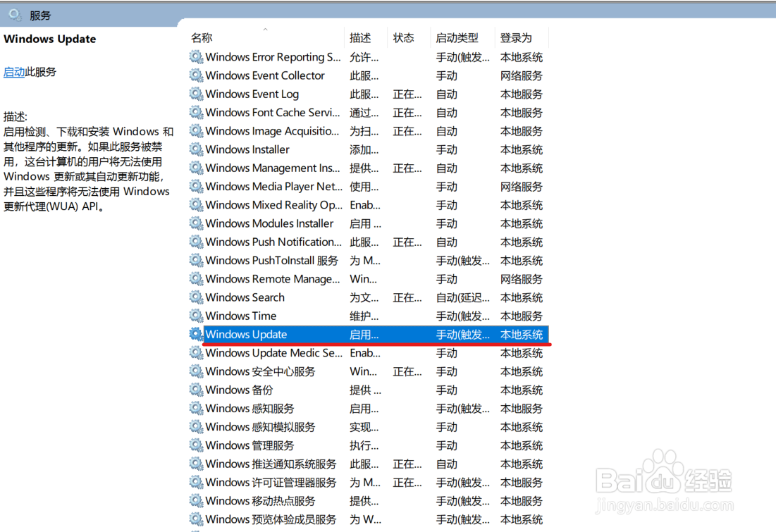The image size is (776, 532).
Task: Click gear icon of Windows Remote Management
Action: tap(196, 278)
